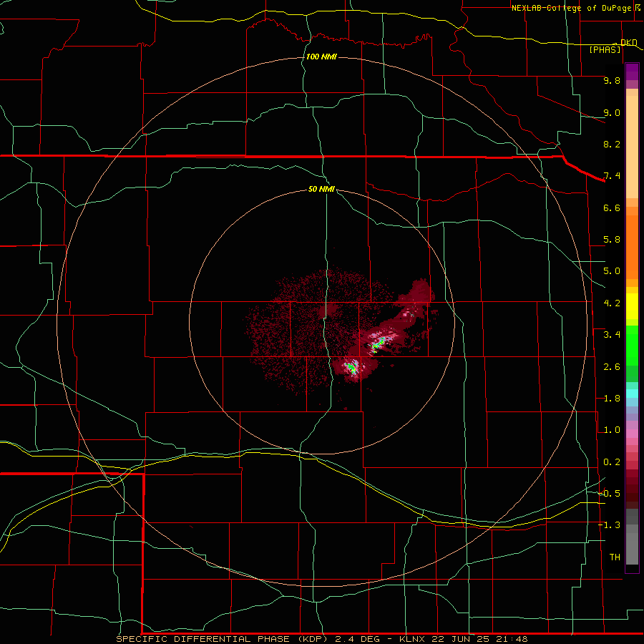644x644 pixels.
Task: Click the TH label at the scale bottom
Action: tap(615, 557)
